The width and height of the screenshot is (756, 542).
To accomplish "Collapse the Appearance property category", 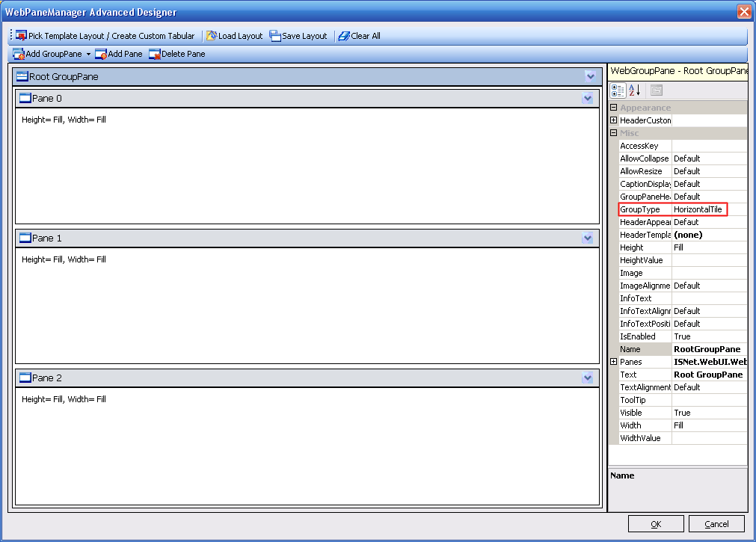I will [614, 108].
